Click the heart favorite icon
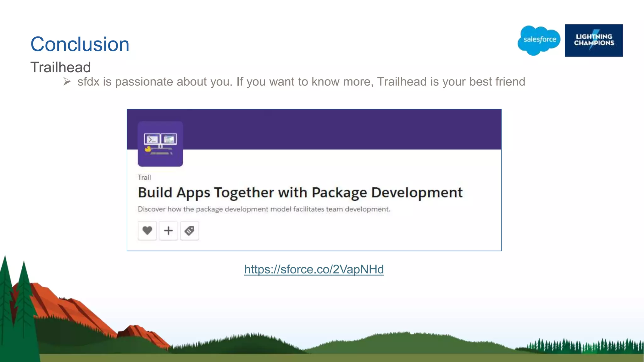 pos(147,231)
